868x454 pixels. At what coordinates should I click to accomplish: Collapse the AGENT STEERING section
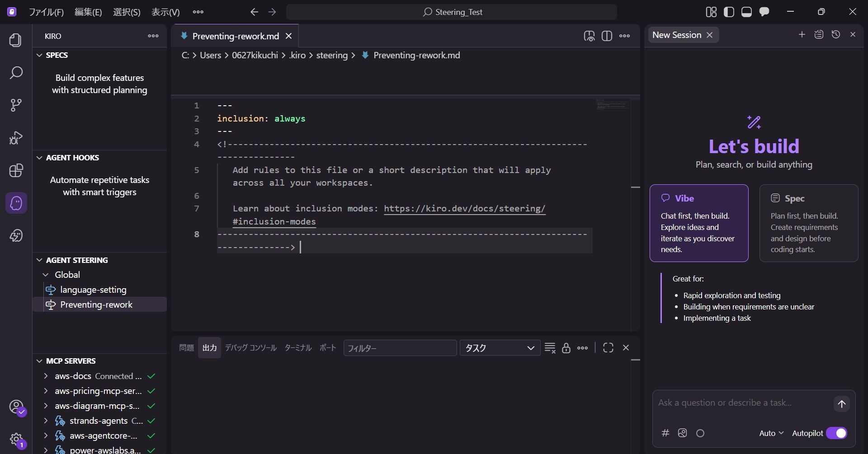click(39, 260)
